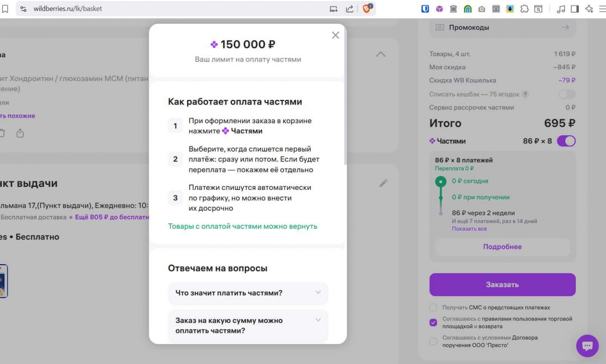Click the camera screenshot extension icon
606x364 pixels.
point(482,9)
